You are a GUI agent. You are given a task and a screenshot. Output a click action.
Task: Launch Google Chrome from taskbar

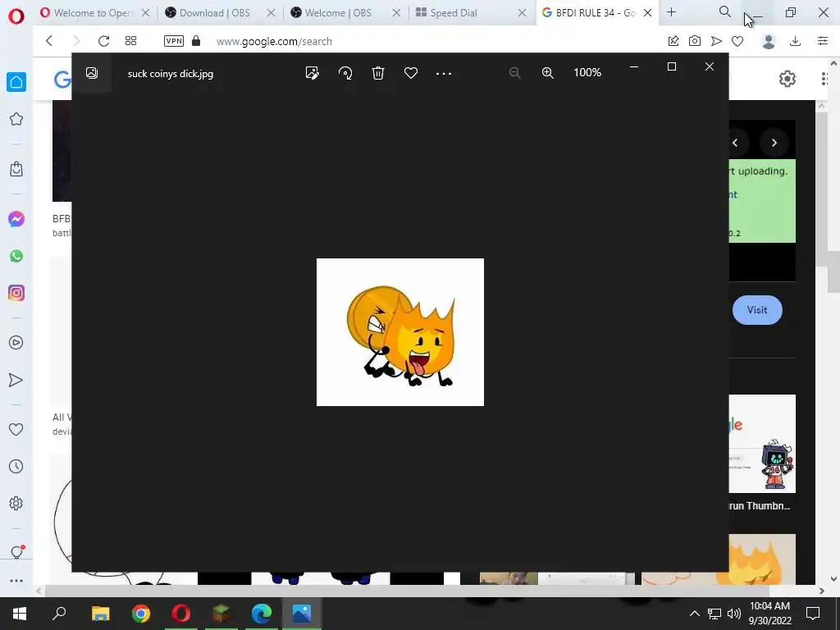(141, 614)
